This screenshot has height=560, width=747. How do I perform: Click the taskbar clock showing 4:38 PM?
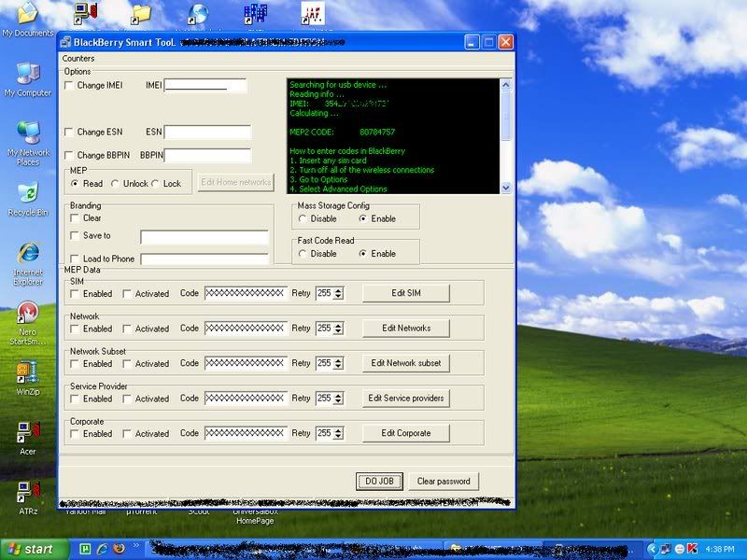click(x=720, y=549)
